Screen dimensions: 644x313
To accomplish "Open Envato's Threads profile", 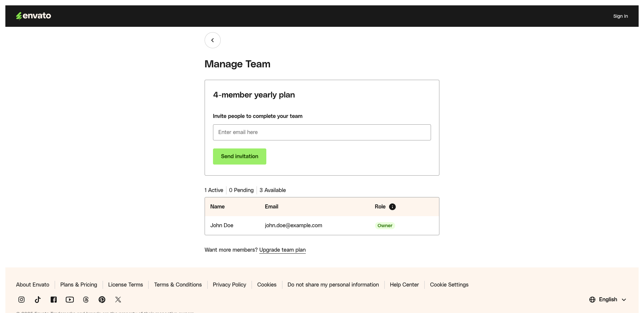I will pyautogui.click(x=86, y=300).
